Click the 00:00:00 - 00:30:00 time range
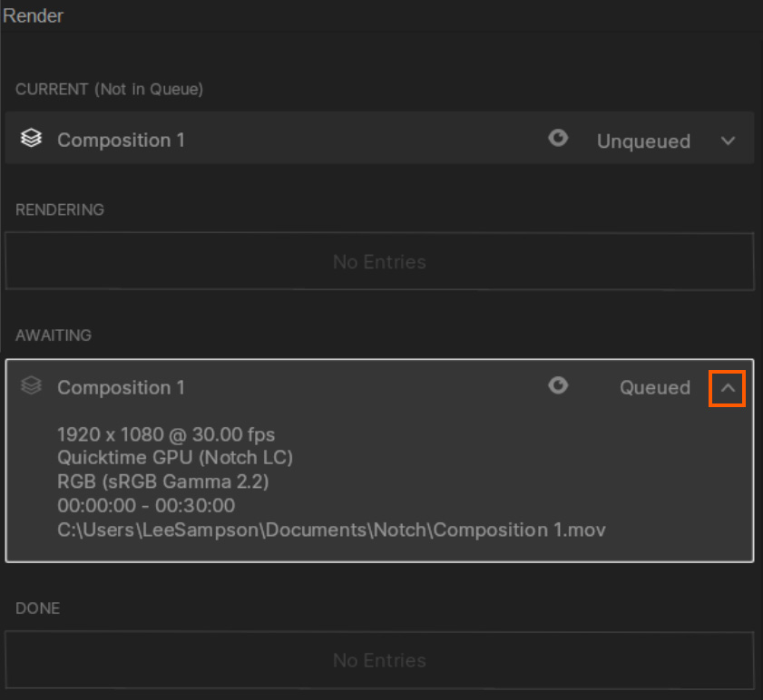 click(x=146, y=505)
